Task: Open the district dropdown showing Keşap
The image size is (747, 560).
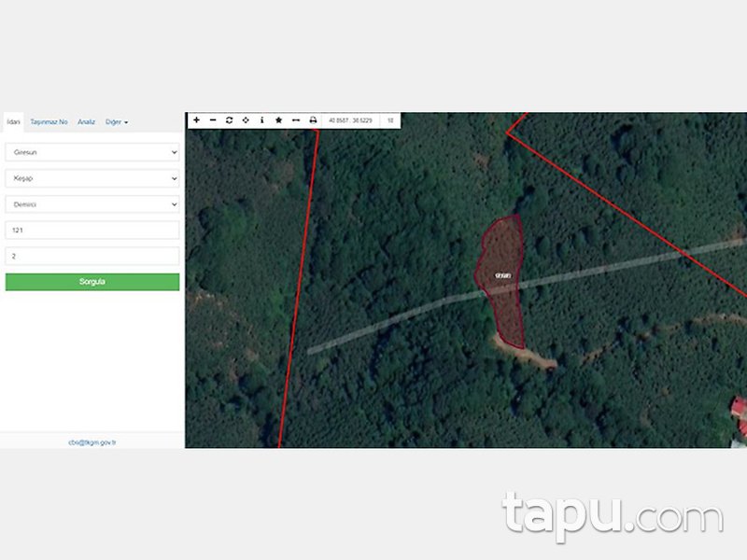Action: 92,178
